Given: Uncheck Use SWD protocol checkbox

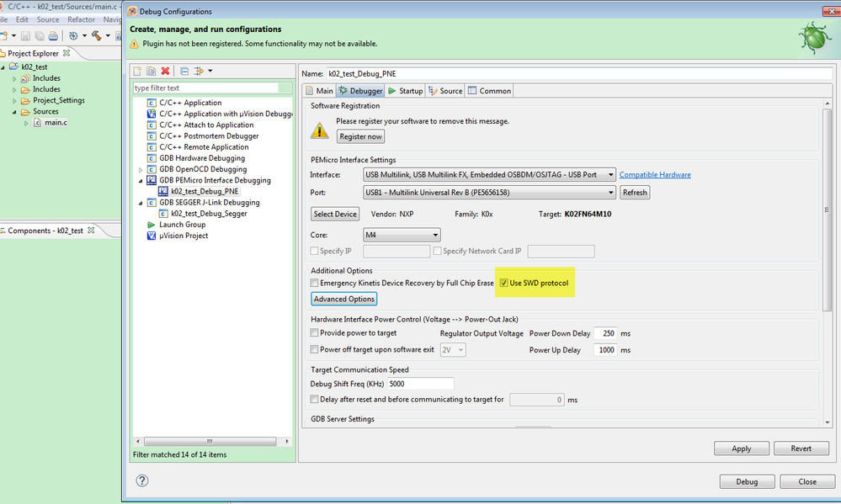Looking at the screenshot, I should [x=504, y=283].
